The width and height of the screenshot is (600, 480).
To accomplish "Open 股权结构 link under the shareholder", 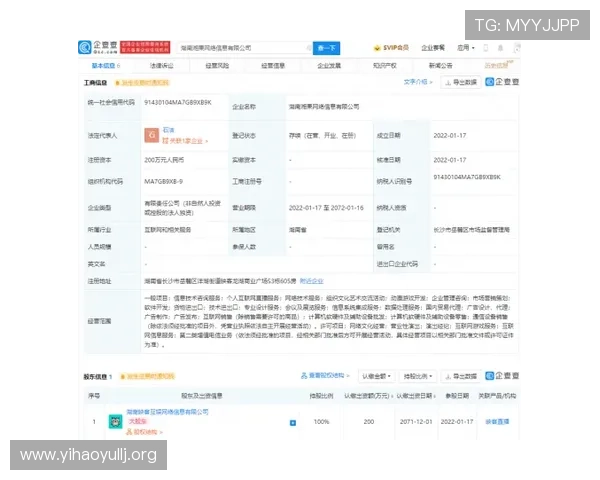I will coord(144,432).
